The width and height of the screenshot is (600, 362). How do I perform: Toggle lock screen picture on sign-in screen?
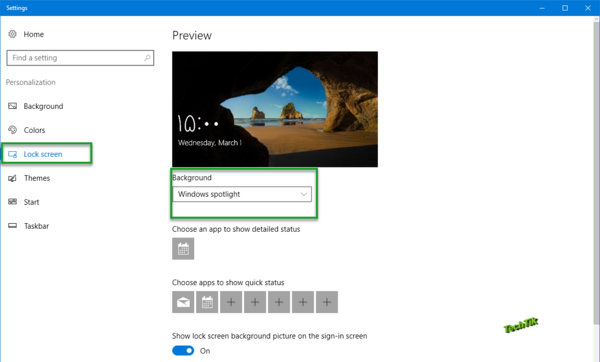click(183, 351)
